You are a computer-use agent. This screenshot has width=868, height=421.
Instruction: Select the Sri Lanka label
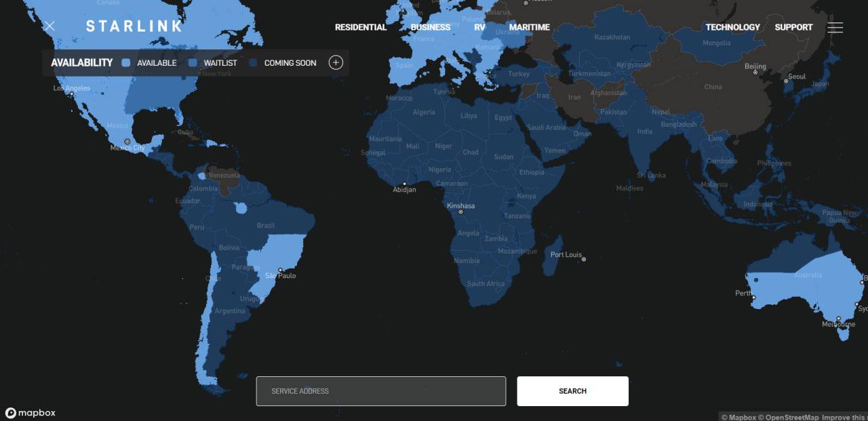pyautogui.click(x=651, y=175)
